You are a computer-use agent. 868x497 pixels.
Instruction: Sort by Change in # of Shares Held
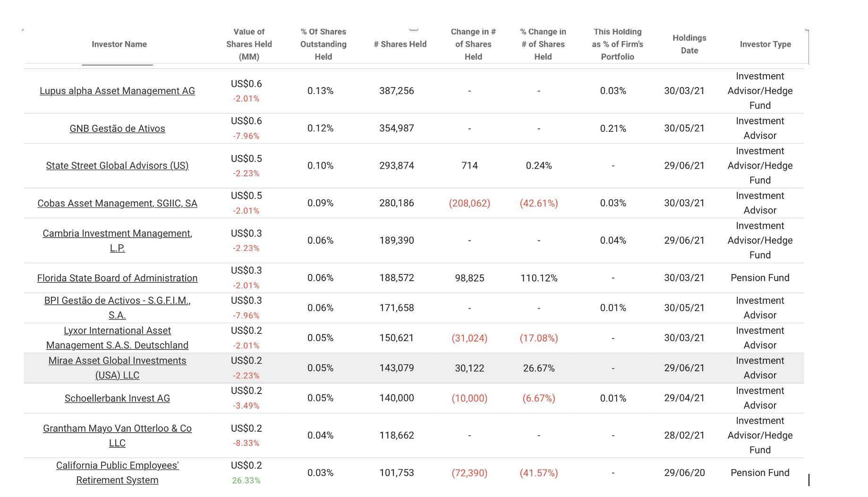(473, 44)
